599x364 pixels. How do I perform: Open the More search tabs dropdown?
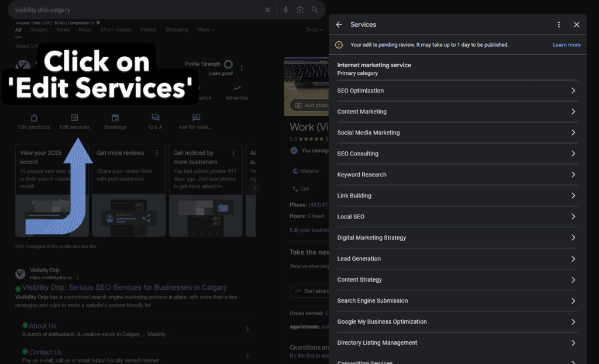coord(206,29)
